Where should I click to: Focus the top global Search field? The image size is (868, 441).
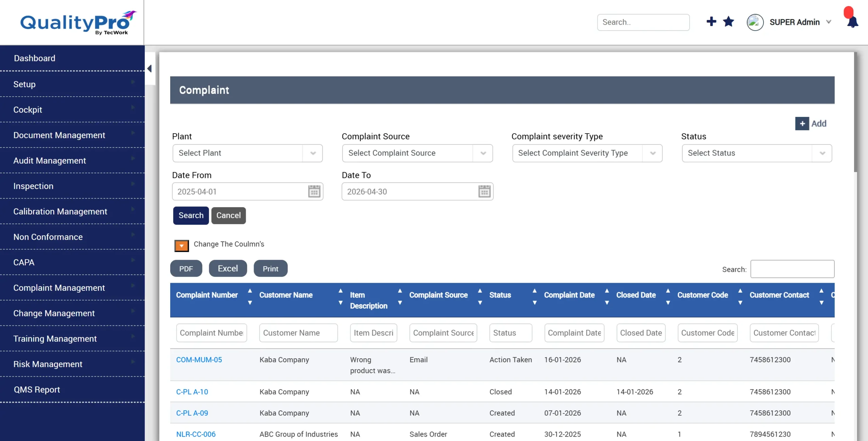[x=643, y=22]
